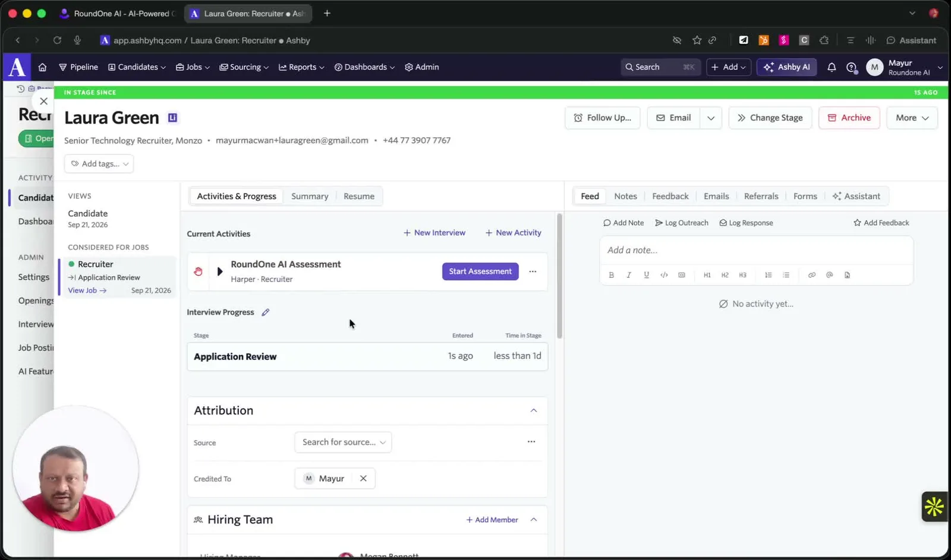The image size is (951, 560).
Task: Collapse the Hiring Team section
Action: coord(534,520)
